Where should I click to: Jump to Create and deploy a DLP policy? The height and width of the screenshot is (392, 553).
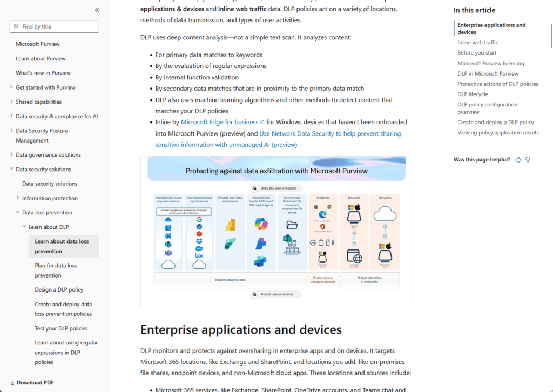tap(496, 123)
